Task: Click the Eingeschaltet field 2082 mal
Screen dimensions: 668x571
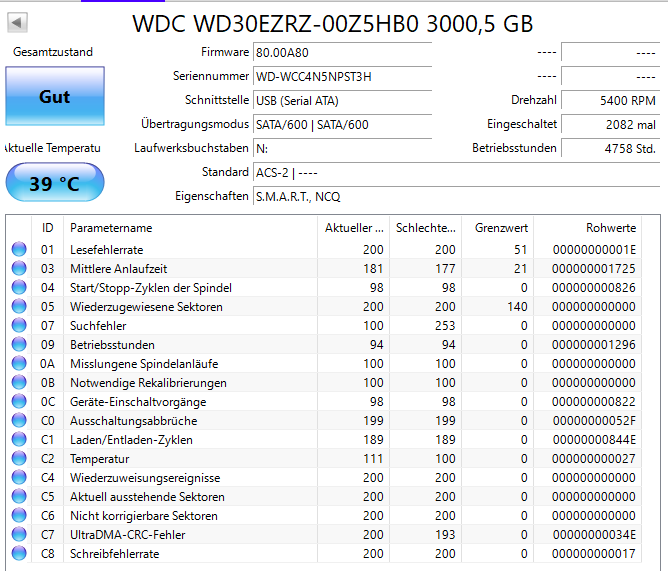Action: point(610,124)
